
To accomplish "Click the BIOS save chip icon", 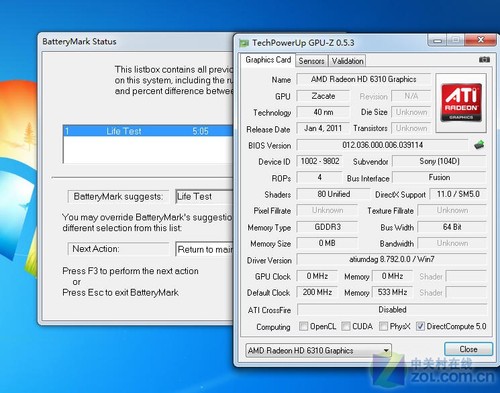I will click(479, 145).
